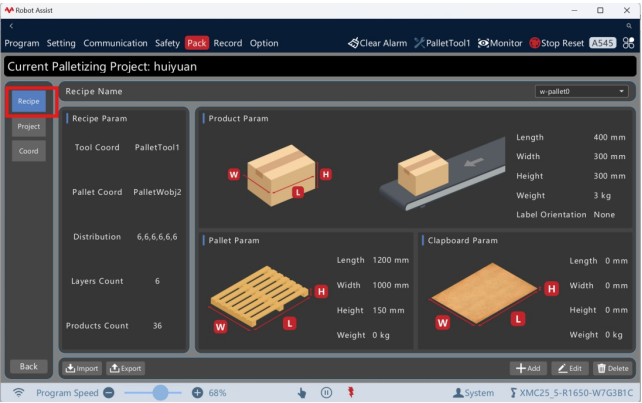Click the Current Palletizing Project huiyuan title
Viewport: 642px width, 403px height.
click(102, 66)
